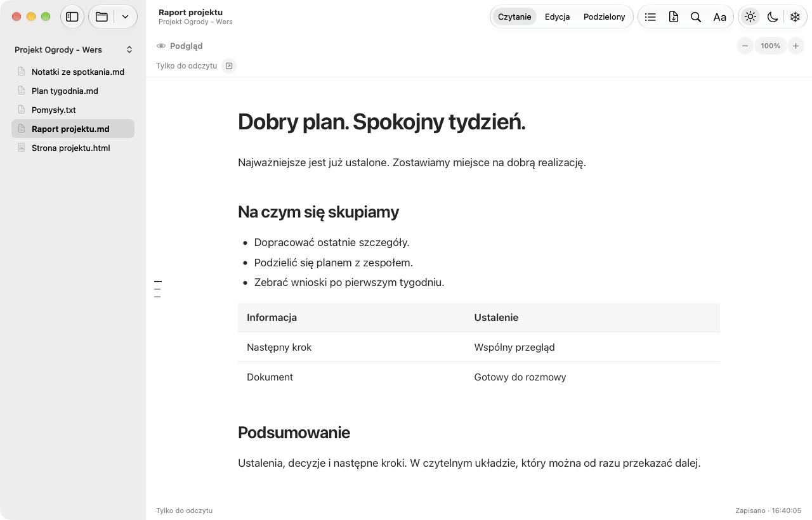
Task: Zoom out with the minus button
Action: (745, 46)
